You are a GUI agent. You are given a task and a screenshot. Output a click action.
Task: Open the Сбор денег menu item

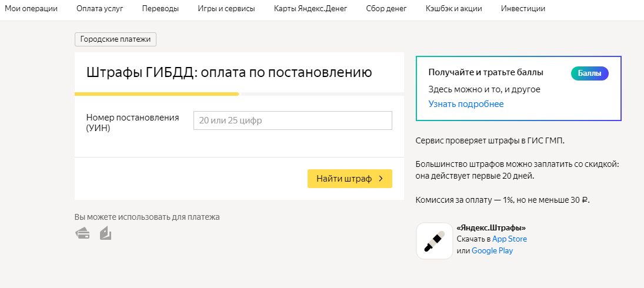pos(386,9)
